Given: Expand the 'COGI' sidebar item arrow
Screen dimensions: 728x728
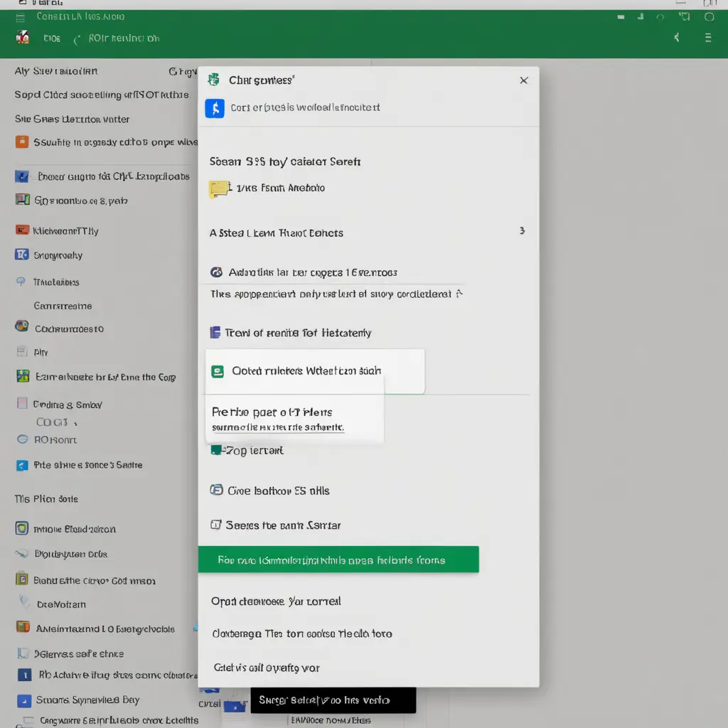Looking at the screenshot, I should point(75,422).
